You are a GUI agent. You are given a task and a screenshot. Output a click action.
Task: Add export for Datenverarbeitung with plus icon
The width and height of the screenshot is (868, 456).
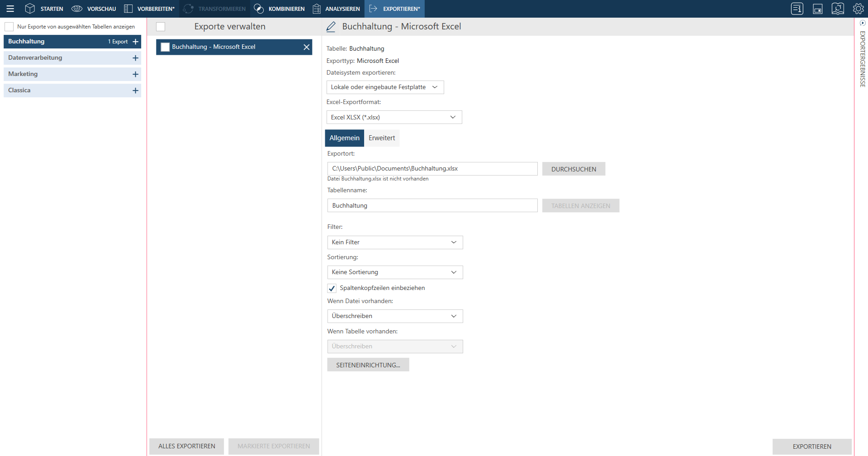pyautogui.click(x=135, y=58)
